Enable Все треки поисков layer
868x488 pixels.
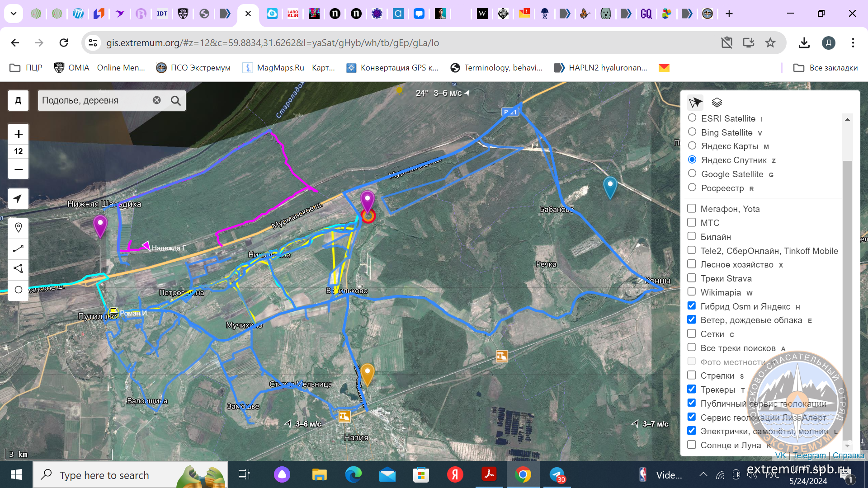tap(691, 347)
